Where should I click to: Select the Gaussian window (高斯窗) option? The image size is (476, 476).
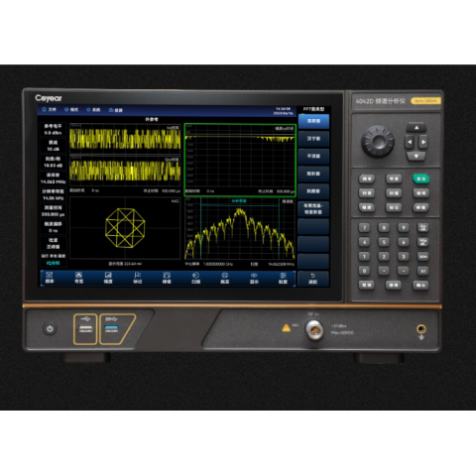[x=313, y=121]
